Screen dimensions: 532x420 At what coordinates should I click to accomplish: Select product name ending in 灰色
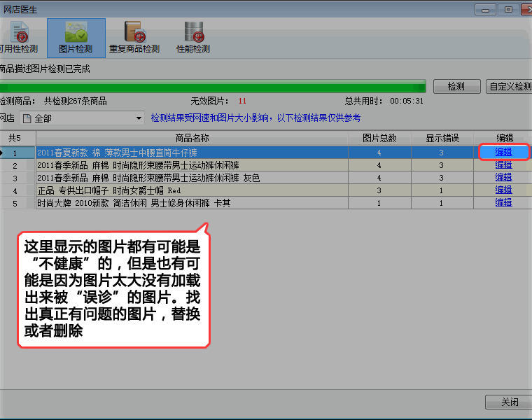coord(192,178)
